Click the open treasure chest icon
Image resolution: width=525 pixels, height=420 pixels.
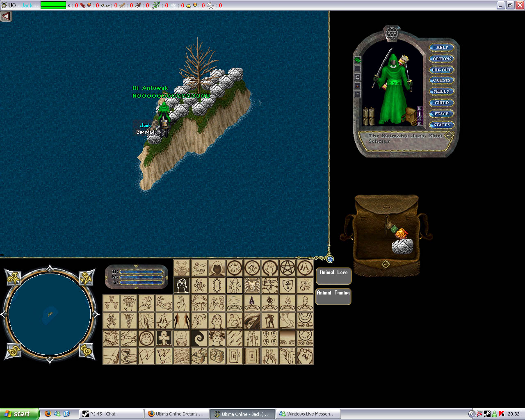click(x=199, y=356)
